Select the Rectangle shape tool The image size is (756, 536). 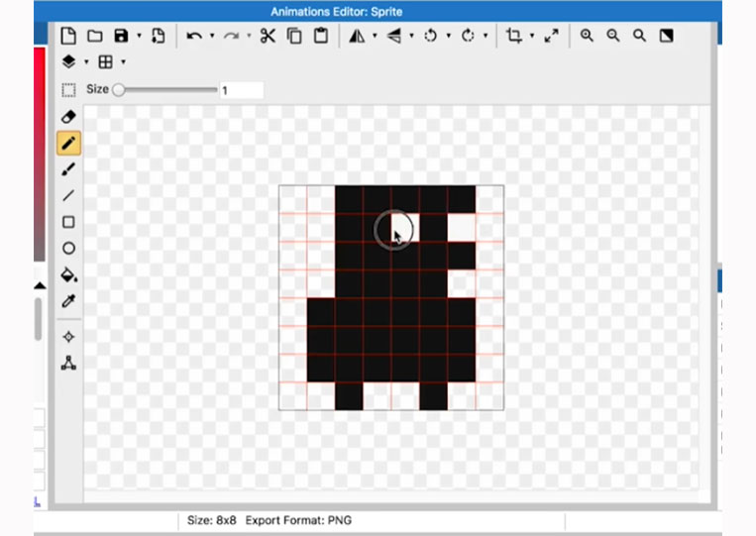(x=68, y=222)
